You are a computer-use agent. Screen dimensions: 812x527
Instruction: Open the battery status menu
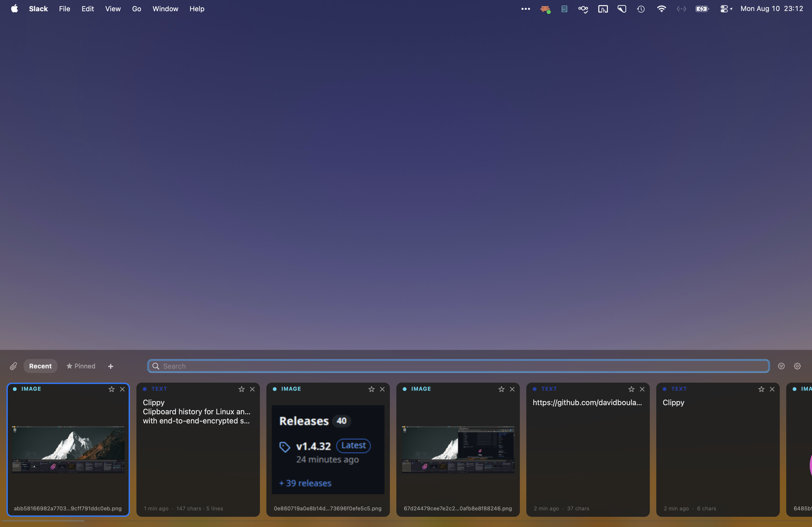point(702,9)
